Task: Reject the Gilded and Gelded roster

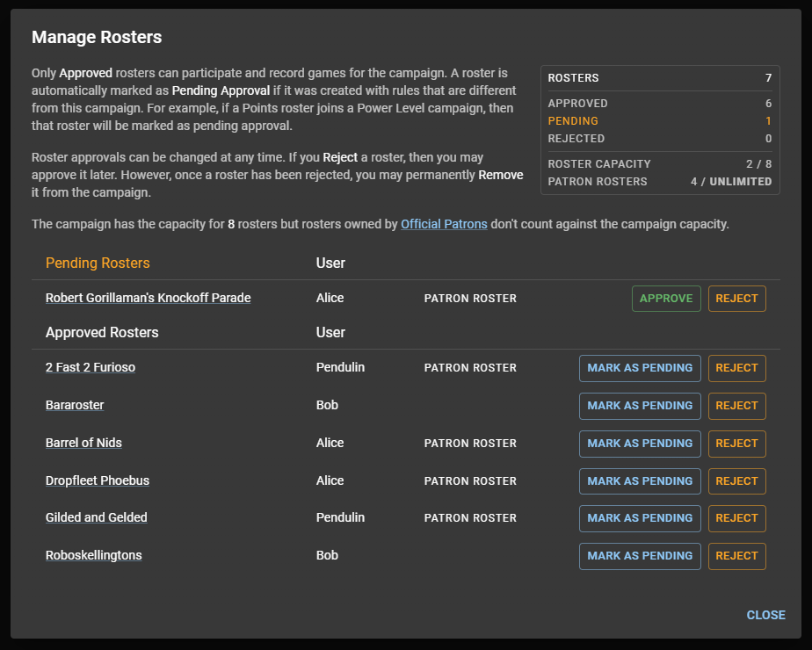Action: point(736,518)
